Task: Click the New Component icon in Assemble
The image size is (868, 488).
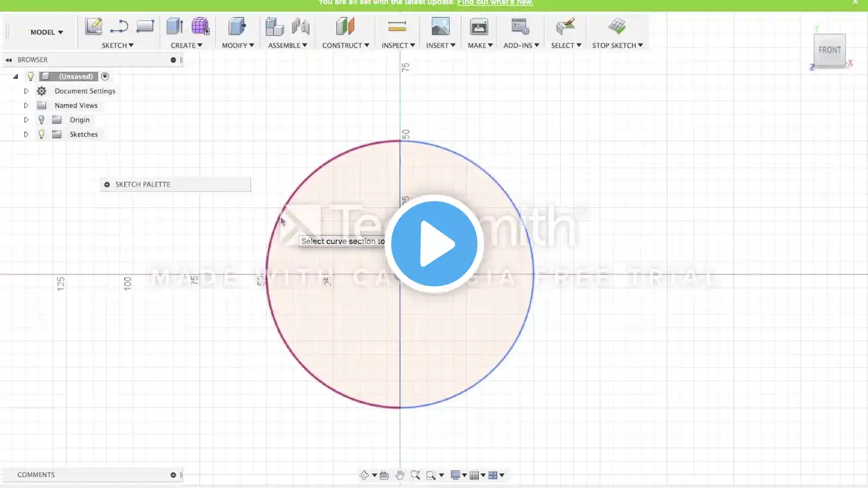Action: point(275,26)
